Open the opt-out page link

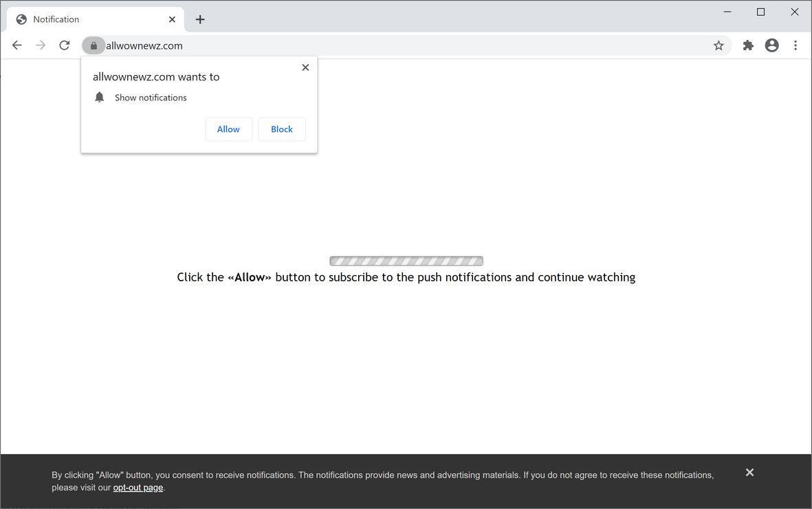point(138,487)
